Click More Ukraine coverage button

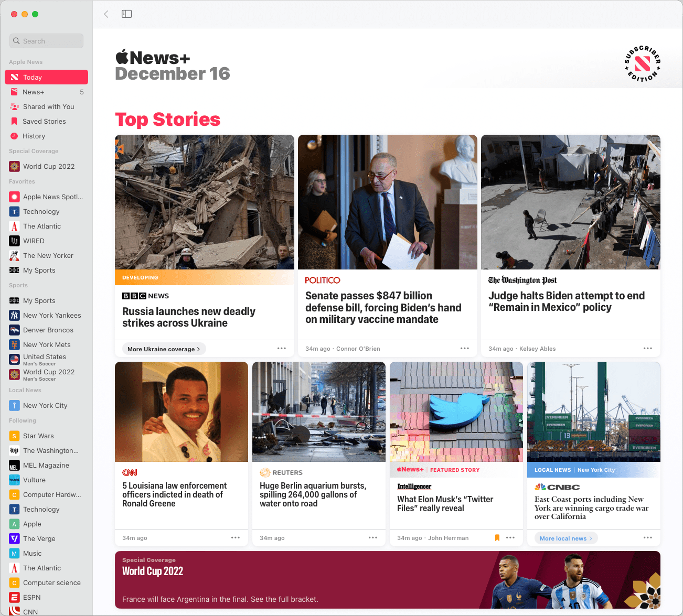[x=164, y=349]
